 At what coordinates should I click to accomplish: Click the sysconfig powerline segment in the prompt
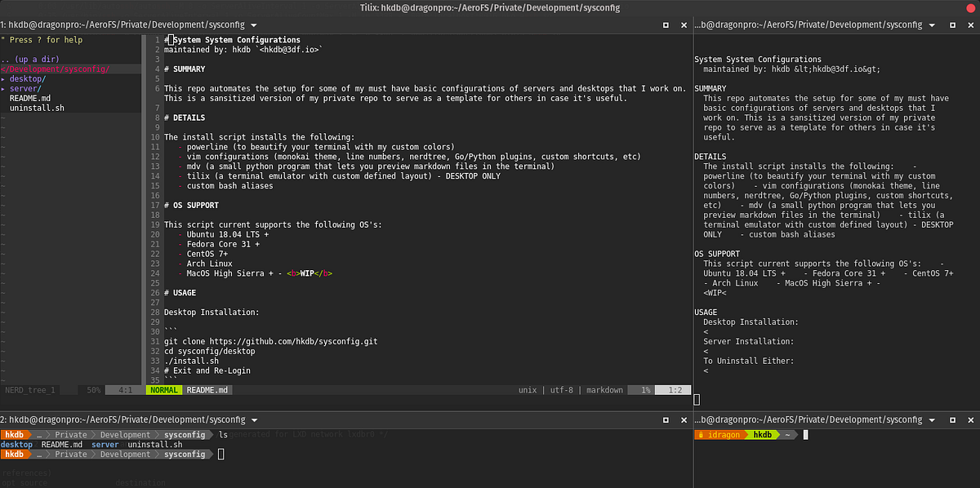click(x=185, y=435)
